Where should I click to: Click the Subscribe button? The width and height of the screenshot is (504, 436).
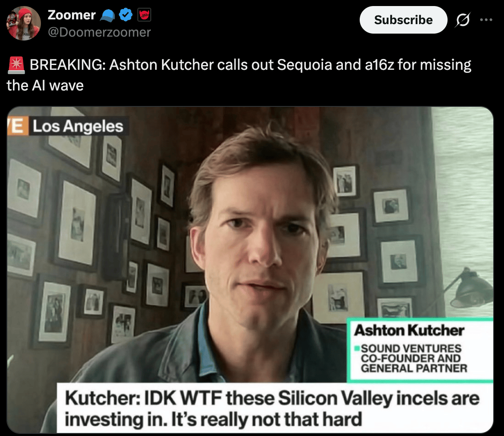point(403,20)
